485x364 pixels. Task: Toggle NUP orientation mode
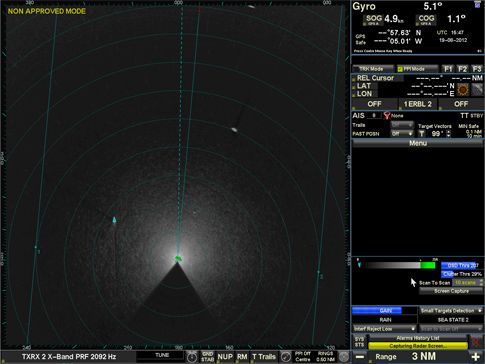click(x=225, y=357)
